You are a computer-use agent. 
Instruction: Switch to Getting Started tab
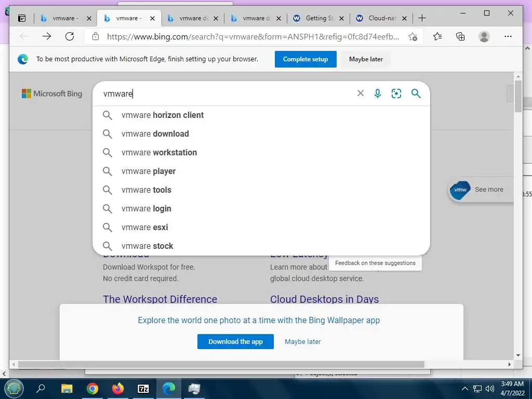coord(318,18)
